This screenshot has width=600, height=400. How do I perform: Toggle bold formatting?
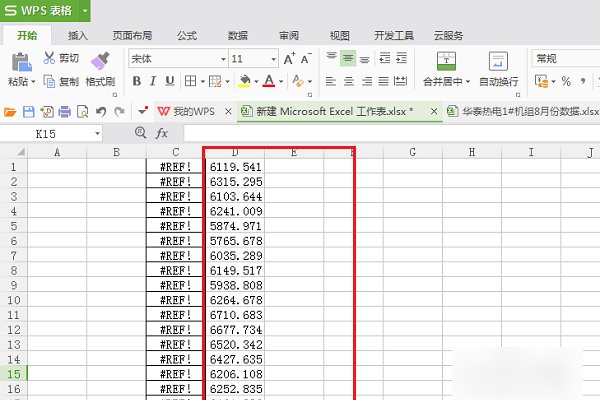pos(137,81)
